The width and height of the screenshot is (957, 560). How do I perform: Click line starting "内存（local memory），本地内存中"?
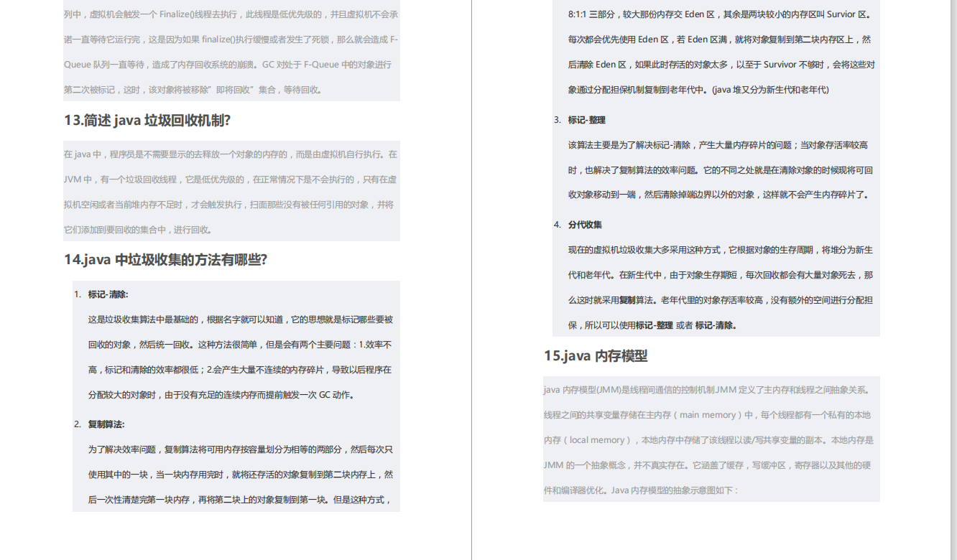[708, 440]
